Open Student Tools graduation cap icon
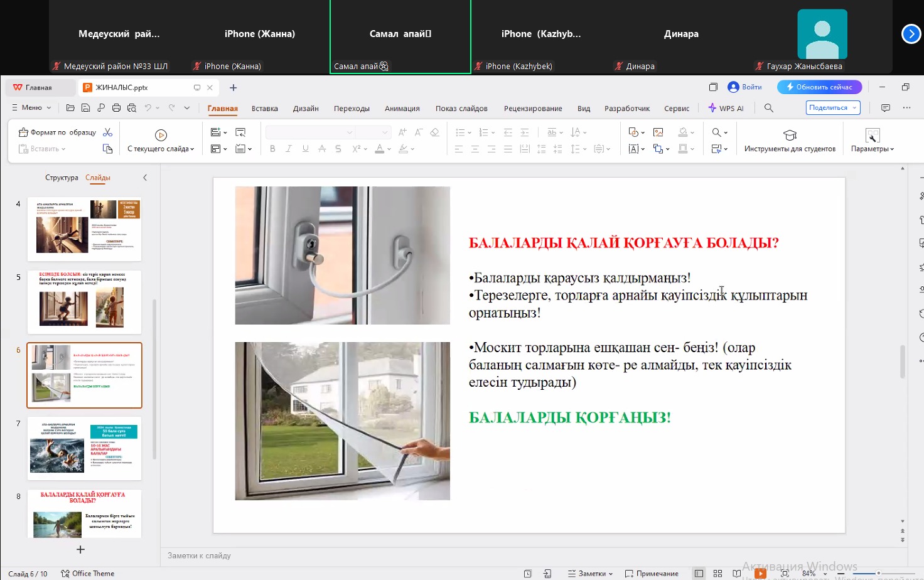The height and width of the screenshot is (580, 924). [790, 135]
